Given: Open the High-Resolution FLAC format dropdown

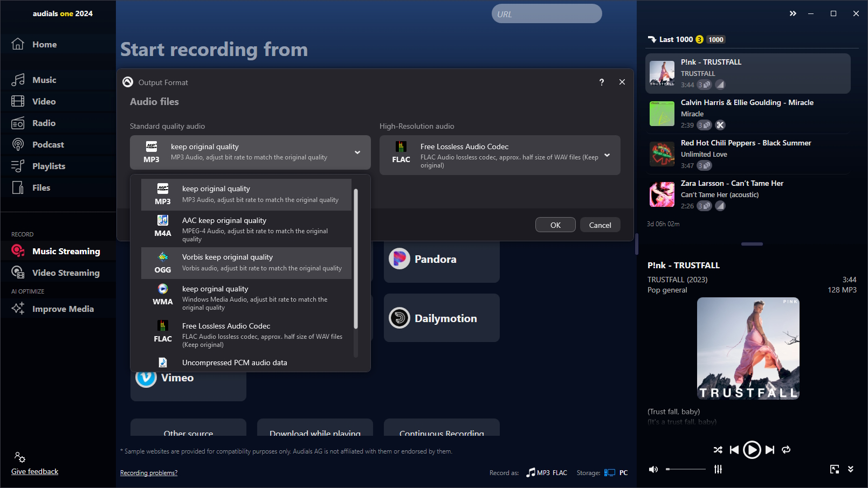Looking at the screenshot, I should point(607,155).
